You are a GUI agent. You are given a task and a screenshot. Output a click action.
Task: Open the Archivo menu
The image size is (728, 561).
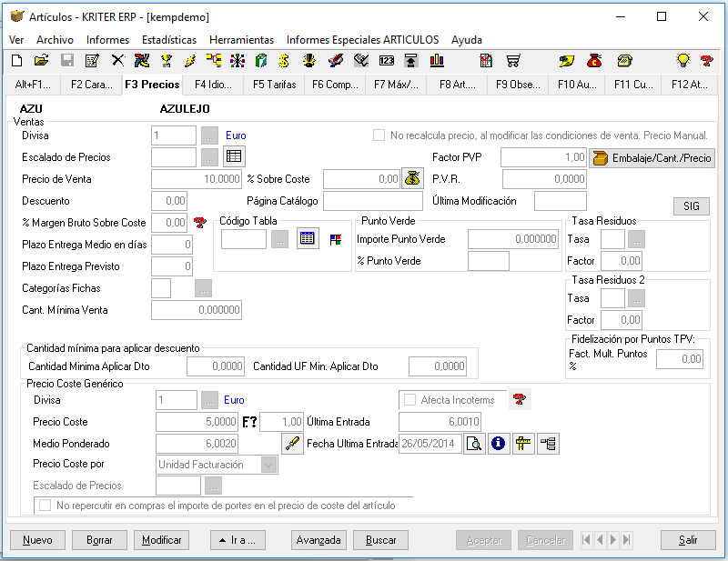(x=55, y=40)
